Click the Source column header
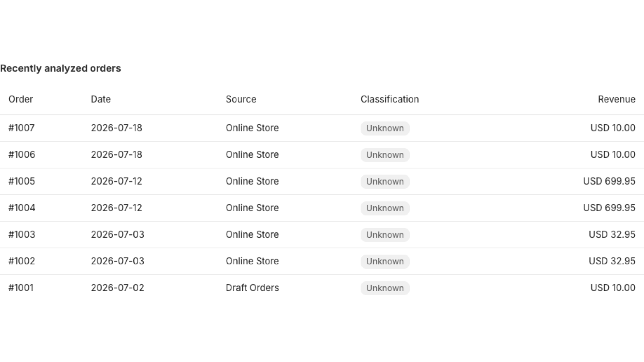644x362 pixels. point(241,99)
